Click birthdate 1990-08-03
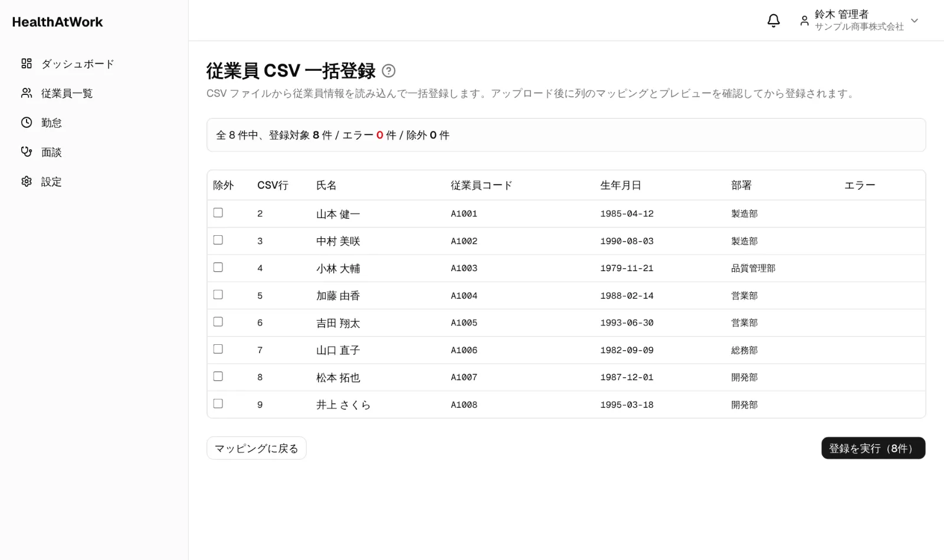This screenshot has width=944, height=560. point(627,241)
